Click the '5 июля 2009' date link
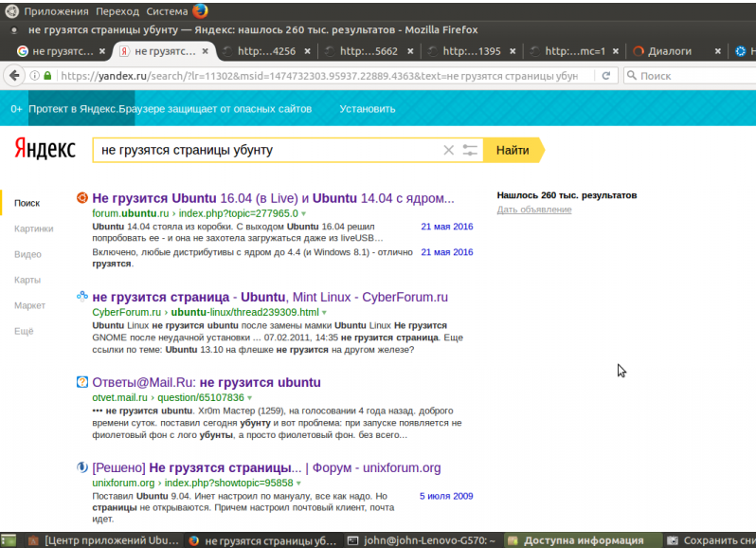 tap(446, 496)
